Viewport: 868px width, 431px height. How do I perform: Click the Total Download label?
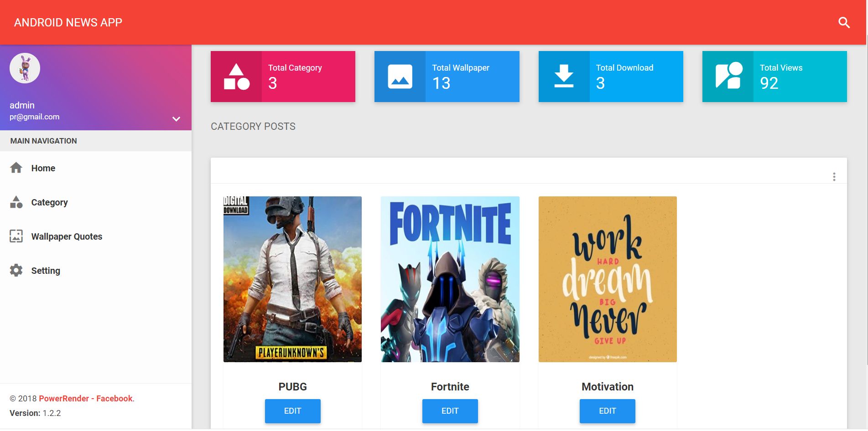pyautogui.click(x=624, y=68)
